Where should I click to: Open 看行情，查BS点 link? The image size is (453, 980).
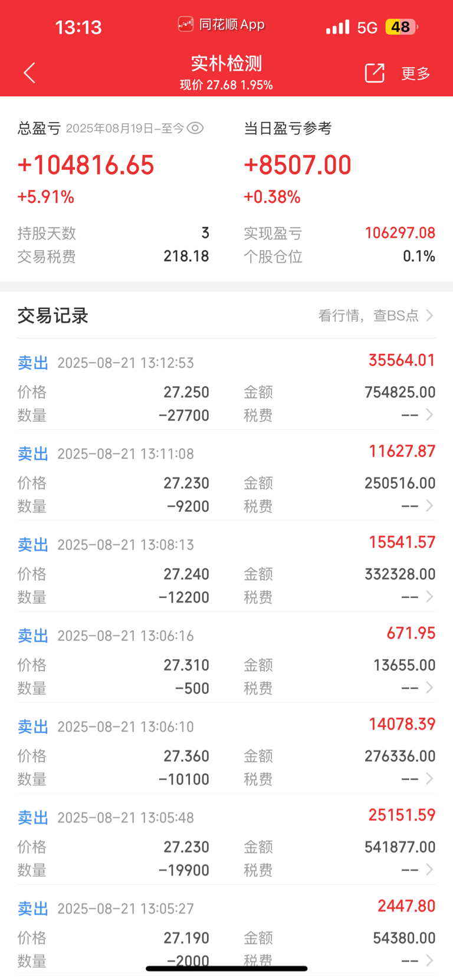376,316
